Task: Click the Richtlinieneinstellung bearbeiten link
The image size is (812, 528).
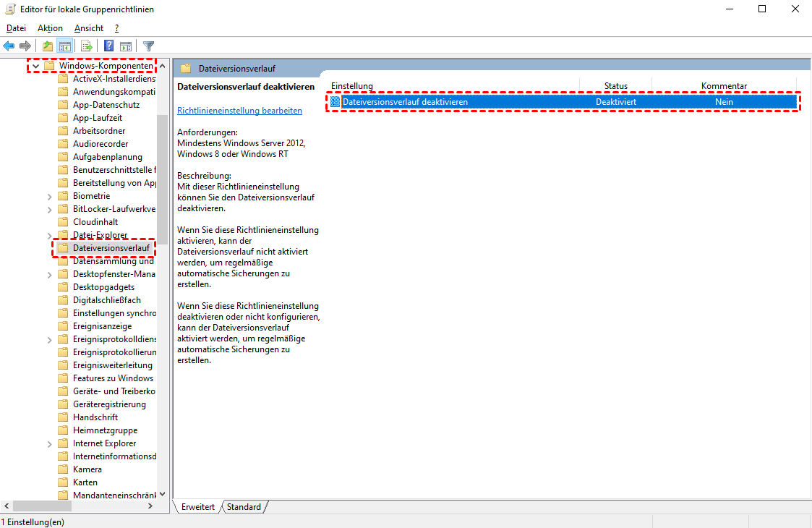Action: point(239,111)
